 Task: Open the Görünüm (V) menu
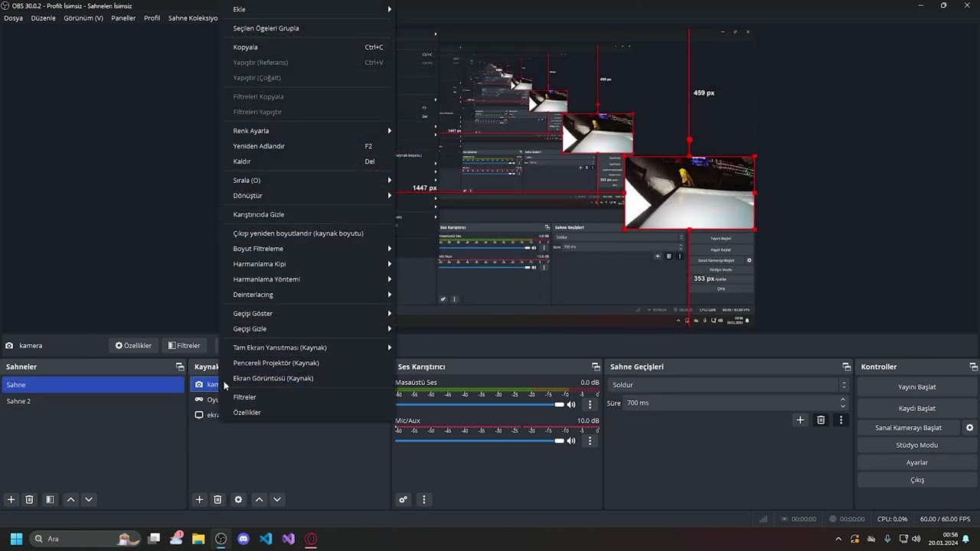pyautogui.click(x=83, y=18)
